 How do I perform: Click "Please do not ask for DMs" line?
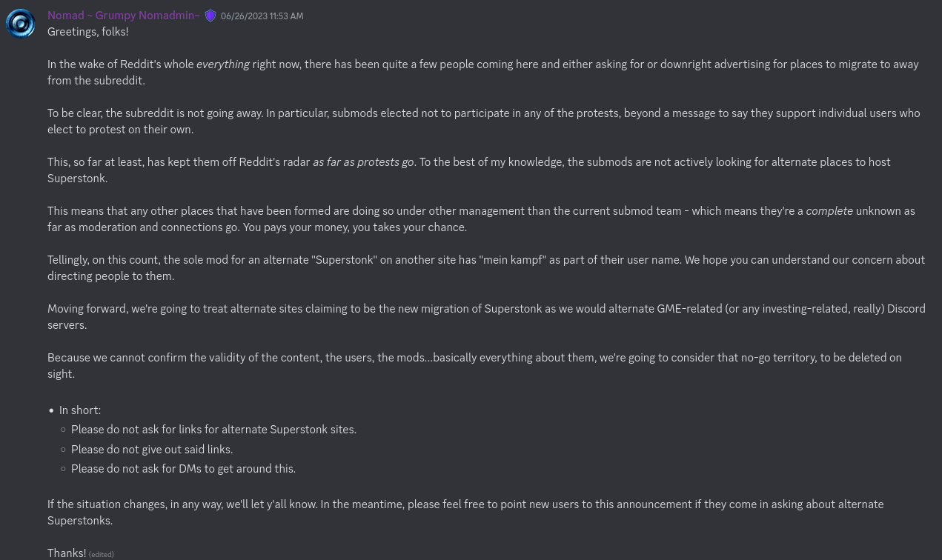point(183,469)
